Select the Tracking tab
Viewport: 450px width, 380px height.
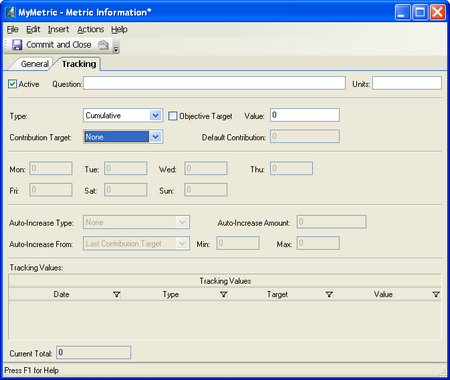click(79, 64)
